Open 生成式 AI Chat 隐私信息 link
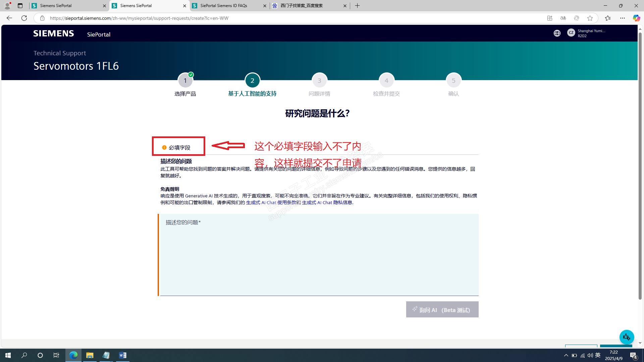Image resolution: width=644 pixels, height=362 pixels. click(x=327, y=202)
